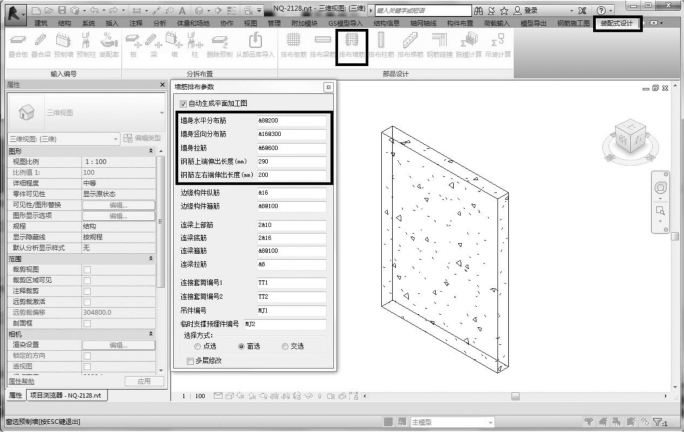Click the 应用 apply button
The image size is (684, 432).
click(x=144, y=381)
